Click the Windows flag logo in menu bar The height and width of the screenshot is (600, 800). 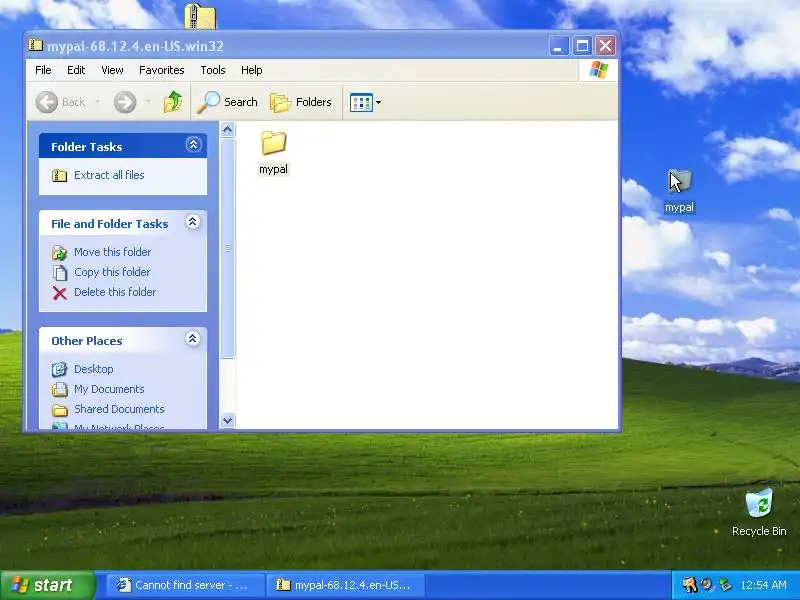pyautogui.click(x=598, y=70)
